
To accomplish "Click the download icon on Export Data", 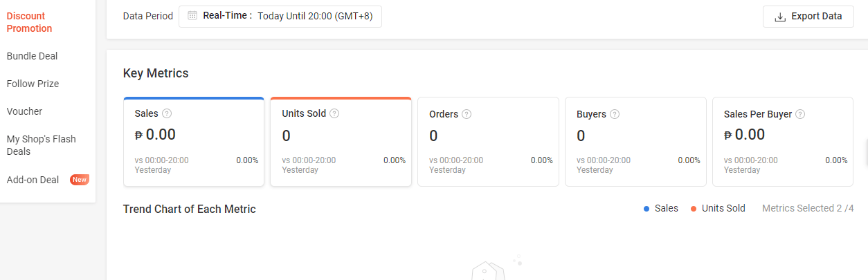I will tap(780, 17).
